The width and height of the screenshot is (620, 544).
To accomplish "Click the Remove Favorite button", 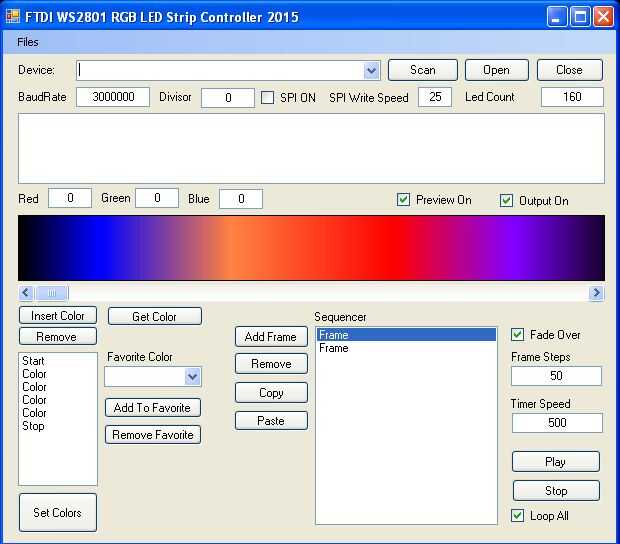I will click(x=153, y=435).
